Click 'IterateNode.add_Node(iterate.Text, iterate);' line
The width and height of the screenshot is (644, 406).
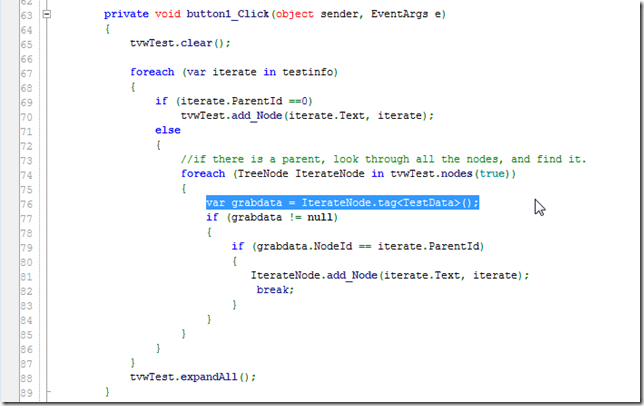390,275
